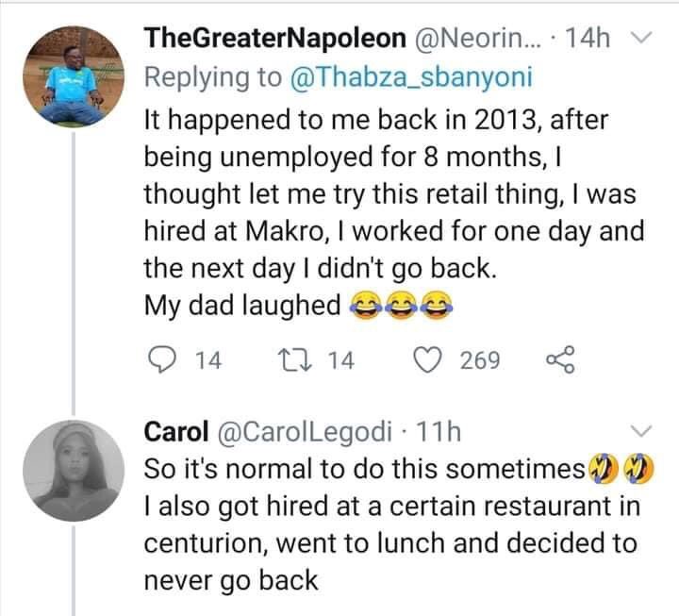Click the reply count 14
Image resolution: width=679 pixels, height=616 pixels.
tap(208, 360)
